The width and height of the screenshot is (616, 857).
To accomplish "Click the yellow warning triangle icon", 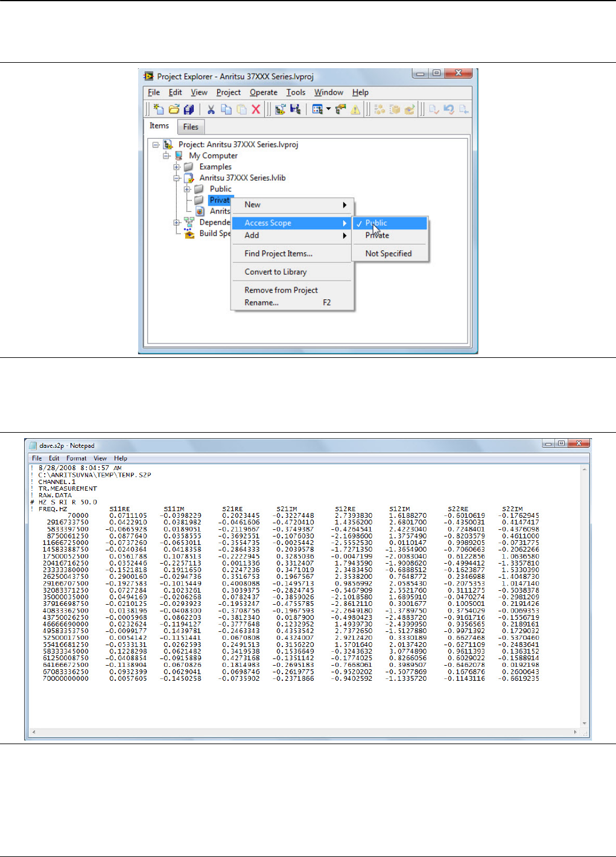I will click(x=355, y=109).
